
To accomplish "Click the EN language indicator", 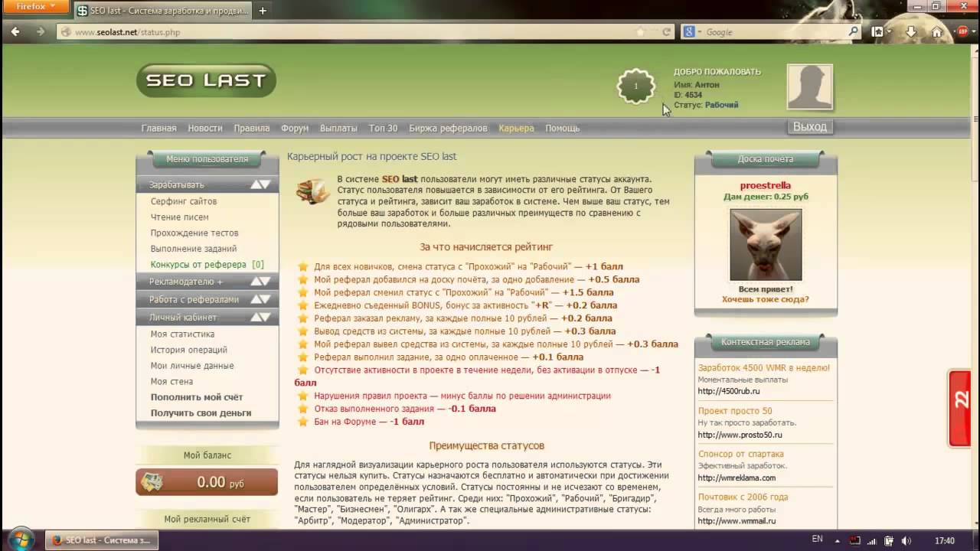I will point(817,540).
